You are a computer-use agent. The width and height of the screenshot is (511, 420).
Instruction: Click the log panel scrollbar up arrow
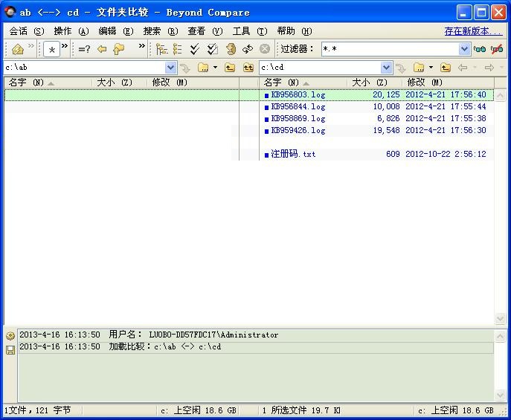click(501, 336)
